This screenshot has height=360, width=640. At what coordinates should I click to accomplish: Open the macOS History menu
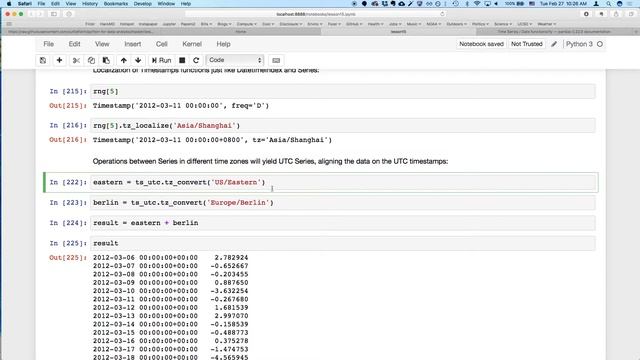(x=90, y=4)
